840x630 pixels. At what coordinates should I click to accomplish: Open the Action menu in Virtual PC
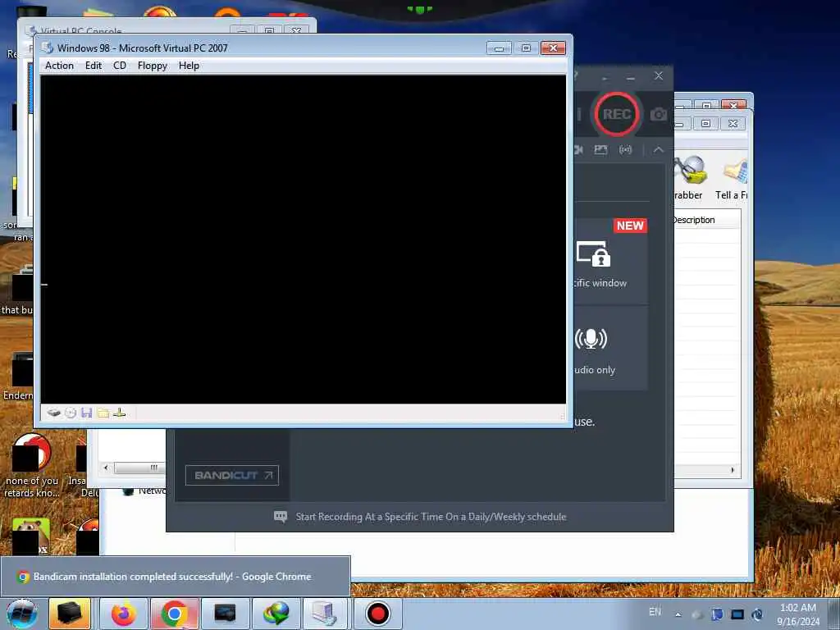pos(59,66)
